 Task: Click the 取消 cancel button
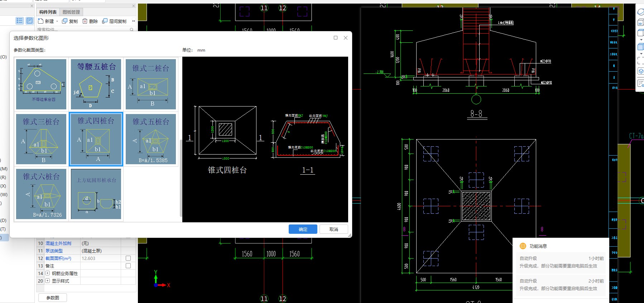click(334, 229)
